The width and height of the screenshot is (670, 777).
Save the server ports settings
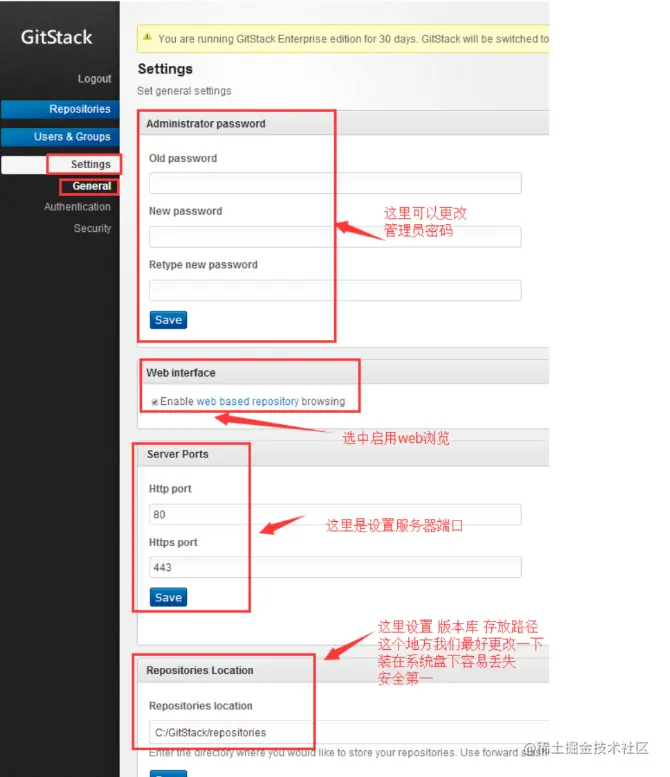(x=168, y=598)
